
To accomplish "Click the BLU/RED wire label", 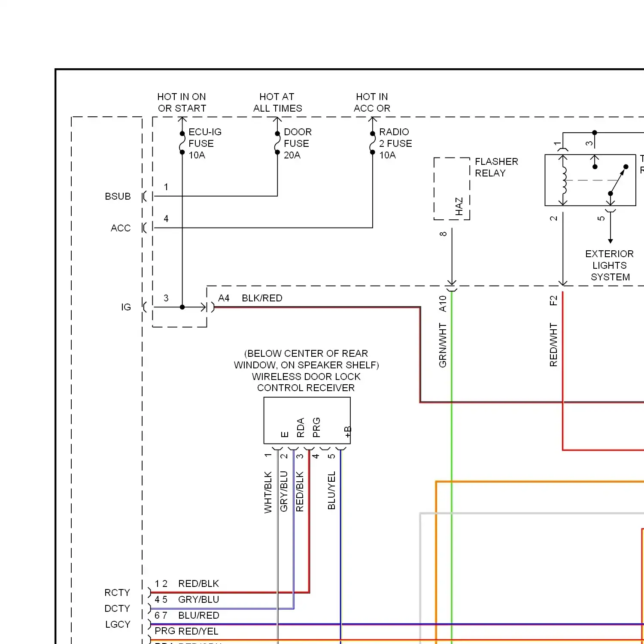I will (198, 615).
